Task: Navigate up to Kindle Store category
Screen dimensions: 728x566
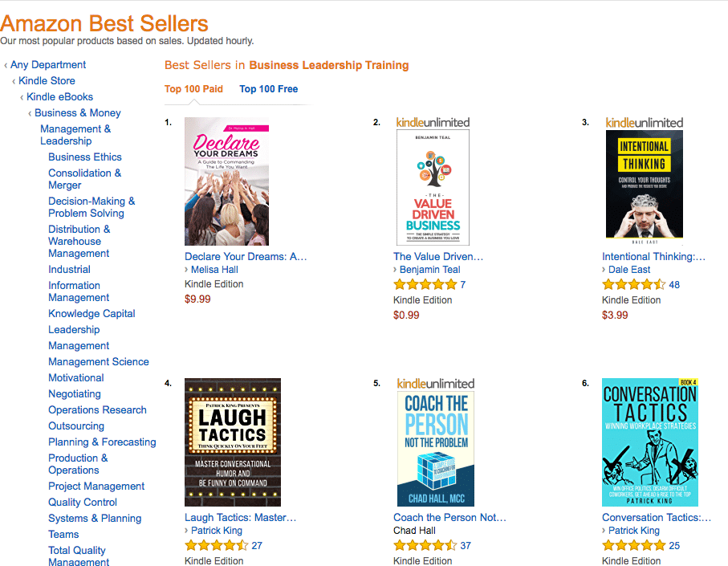Action: [x=47, y=81]
